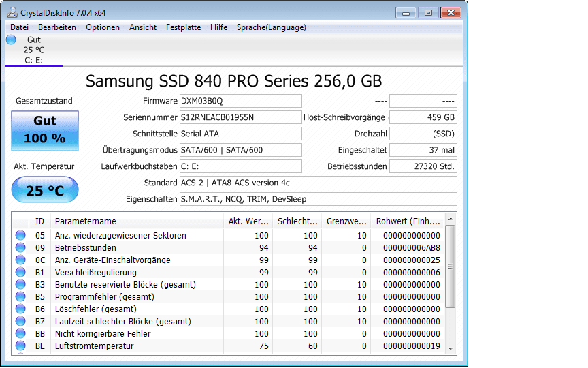Open the Sprache(Language) menu
This screenshot has height=368, width=588.
pos(271,27)
